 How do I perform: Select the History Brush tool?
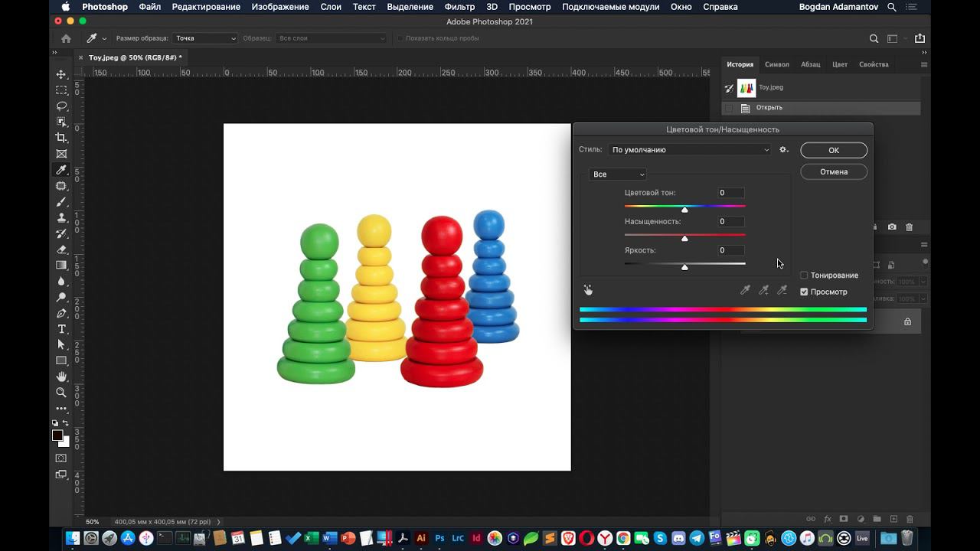point(61,233)
